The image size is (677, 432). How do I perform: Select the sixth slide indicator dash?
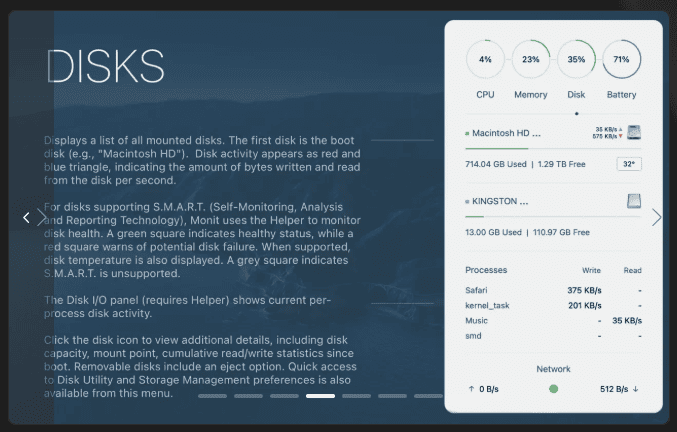(392, 396)
